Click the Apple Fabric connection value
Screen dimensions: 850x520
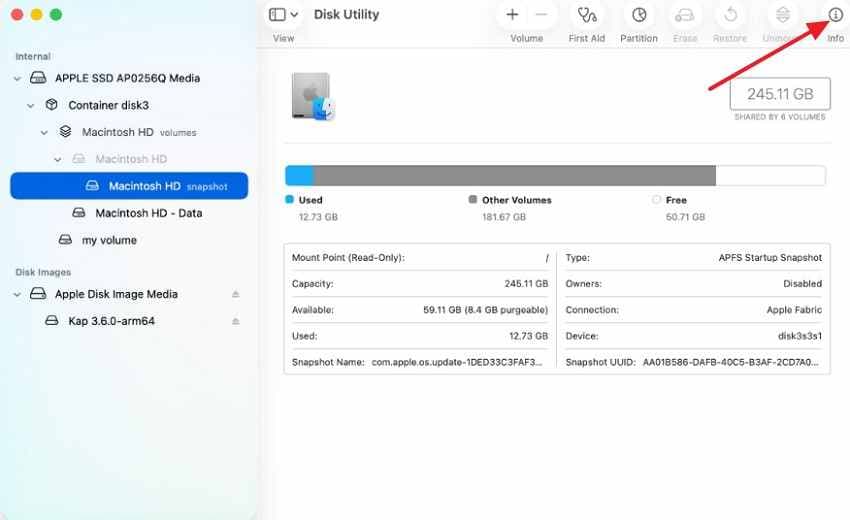coord(794,310)
